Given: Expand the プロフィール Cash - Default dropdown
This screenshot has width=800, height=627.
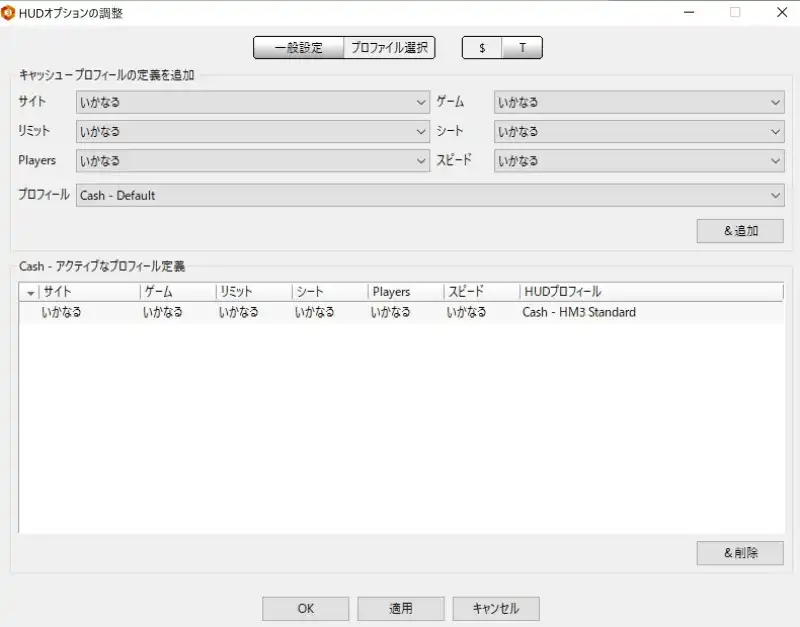Looking at the screenshot, I should coord(430,196).
